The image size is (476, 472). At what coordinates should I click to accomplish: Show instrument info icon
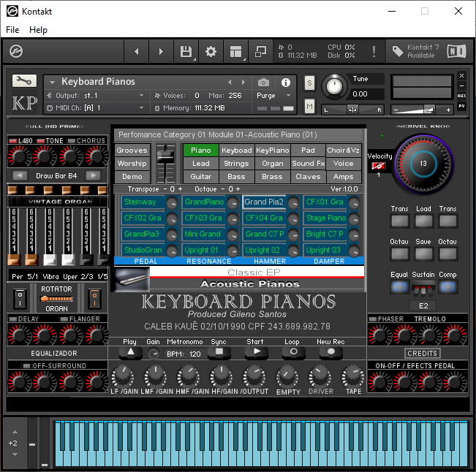(x=285, y=83)
